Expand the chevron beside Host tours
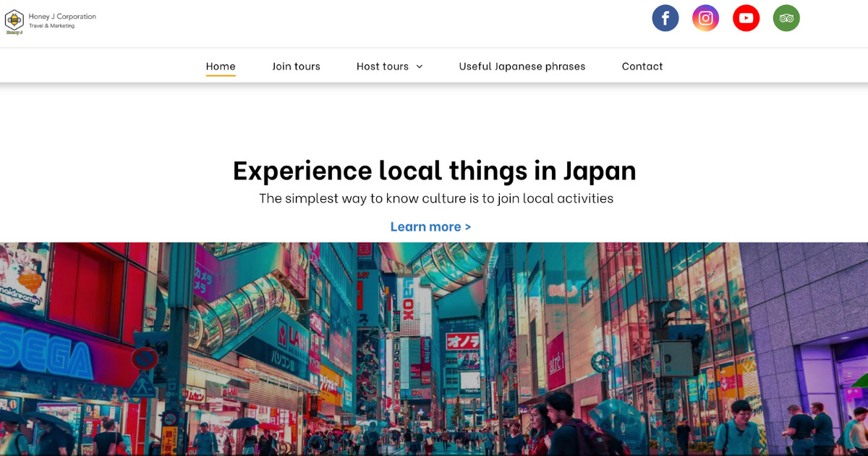This screenshot has width=868, height=456. pyautogui.click(x=420, y=67)
